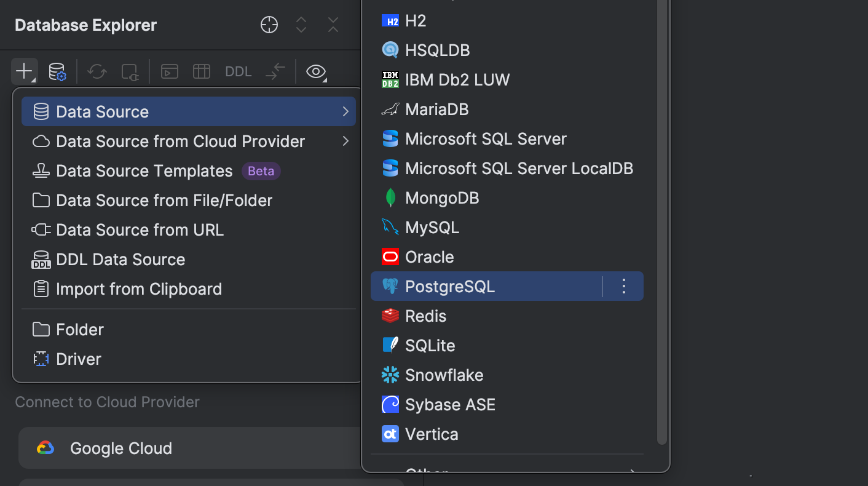Select Import from Clipboard

(x=189, y=289)
